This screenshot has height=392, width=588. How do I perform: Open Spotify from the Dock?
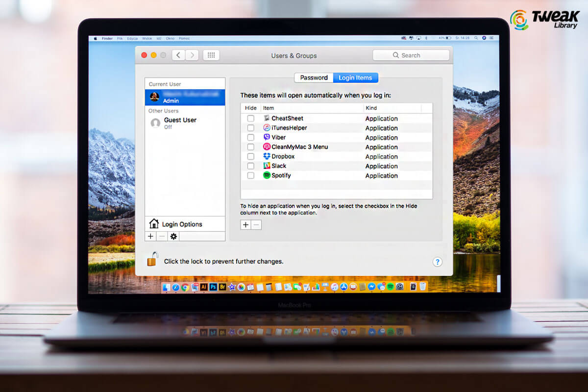click(390, 287)
